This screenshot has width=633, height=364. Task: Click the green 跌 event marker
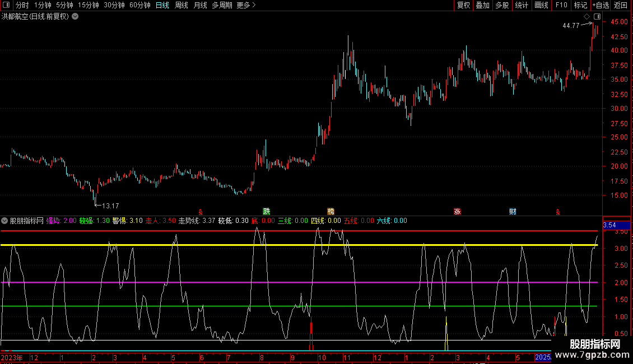pos(267,212)
